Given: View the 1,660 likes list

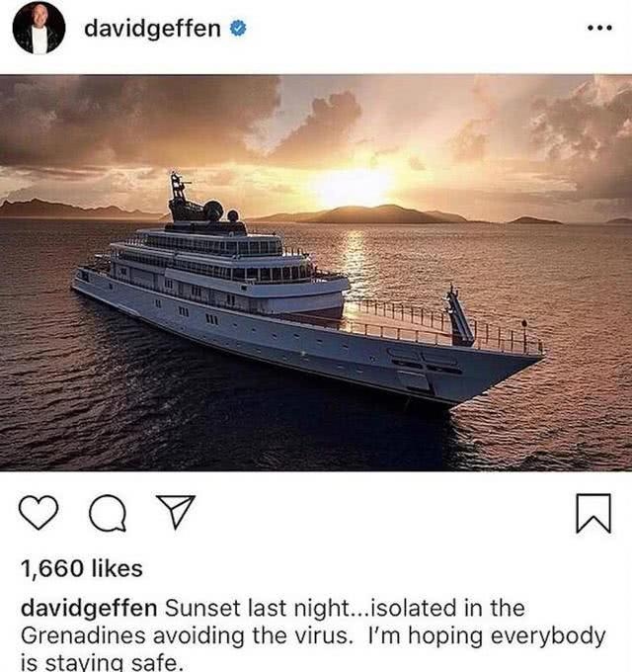Looking at the screenshot, I should click(81, 568).
